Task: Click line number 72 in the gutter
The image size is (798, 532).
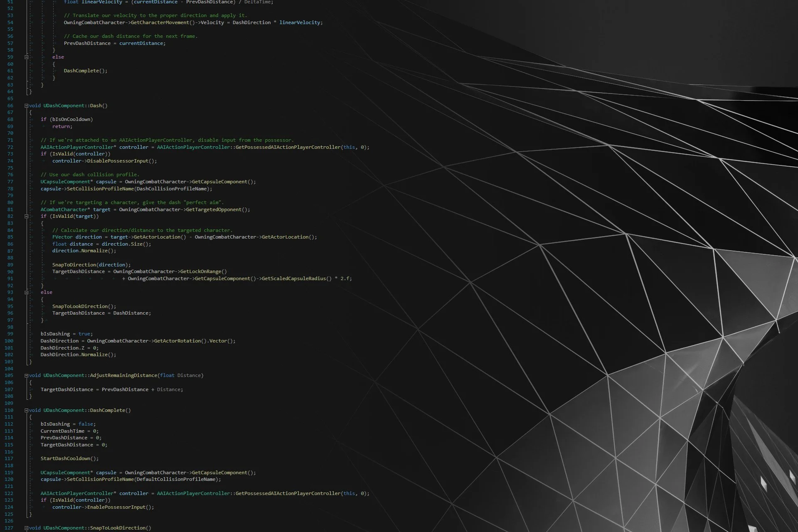Action: click(10, 147)
